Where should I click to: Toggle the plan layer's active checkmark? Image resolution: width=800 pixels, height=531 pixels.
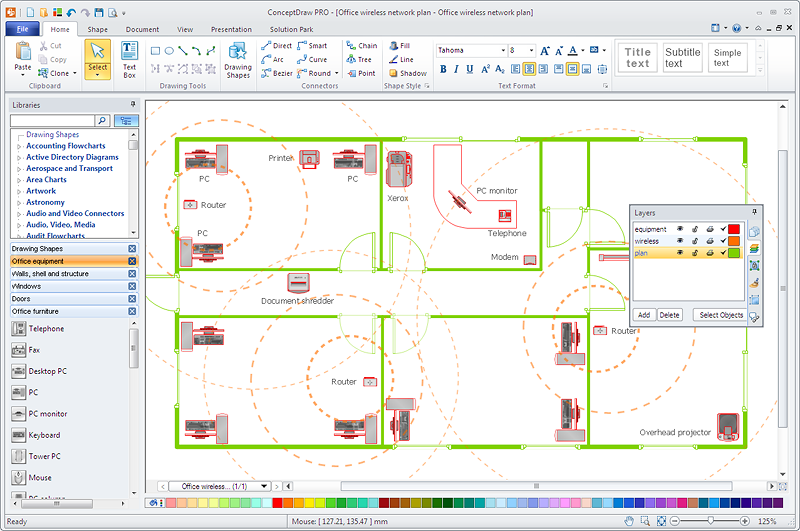(722, 253)
